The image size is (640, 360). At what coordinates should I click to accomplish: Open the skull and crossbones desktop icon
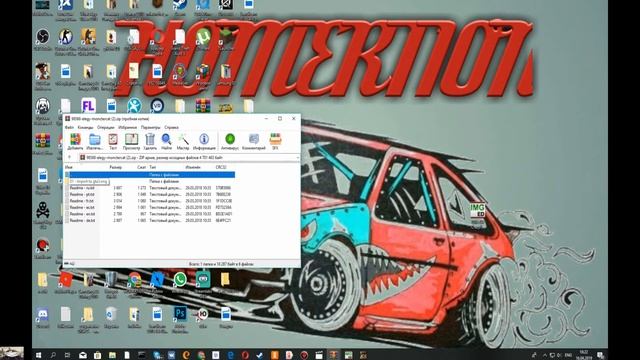tap(42, 210)
